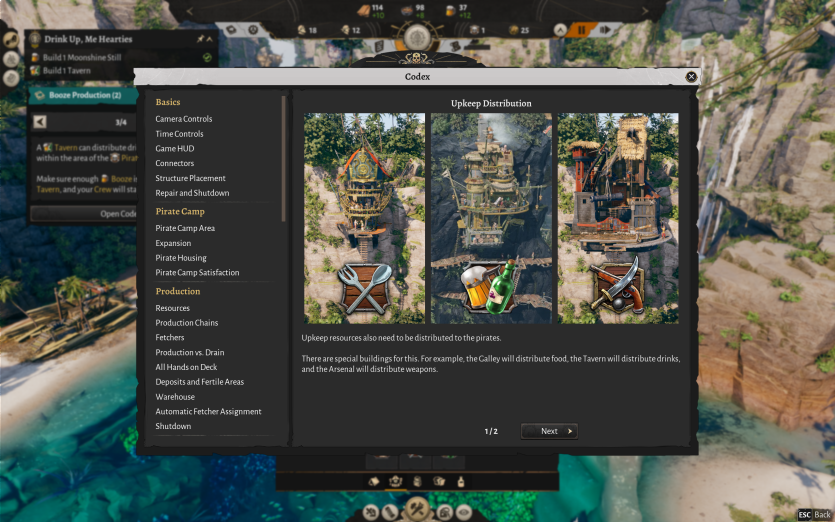Click the treasure chest counter icon
The height and width of the screenshot is (522, 835).
click(x=474, y=30)
